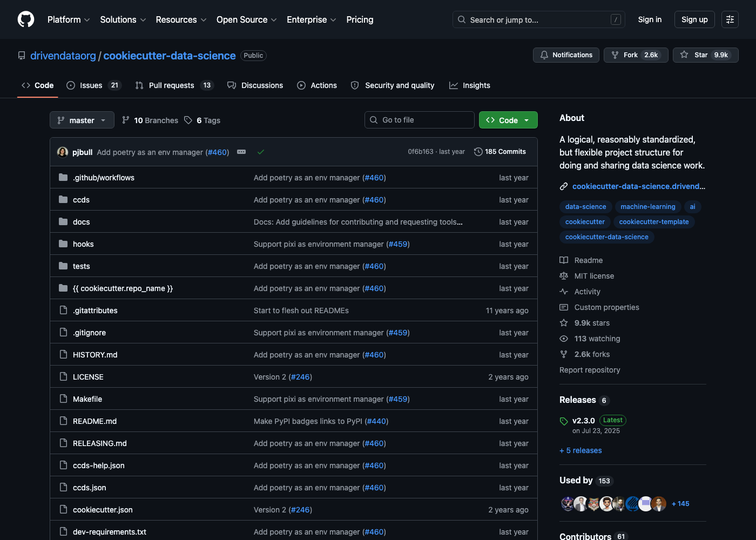Click the book icon next to Readme
Screen dimensions: 756x540
click(564, 260)
